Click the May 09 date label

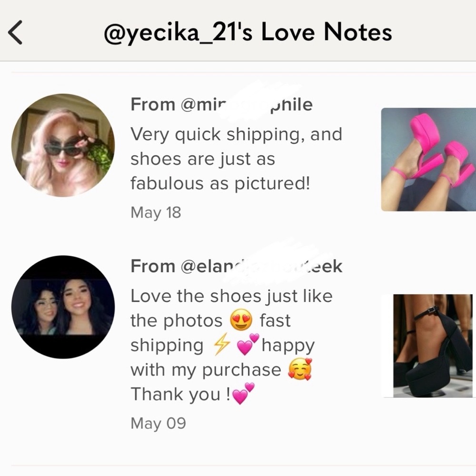(158, 423)
